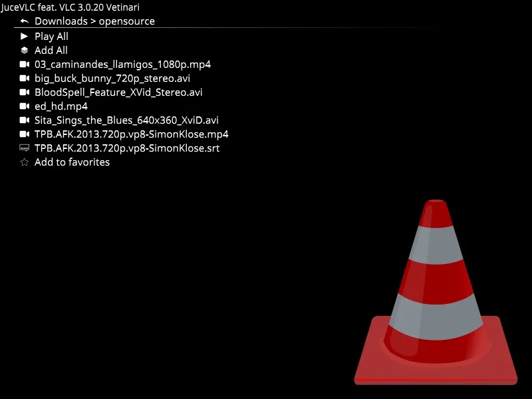Click video icon for Sita_Sings_the_Blues avi
The image size is (532, 399).
25,120
